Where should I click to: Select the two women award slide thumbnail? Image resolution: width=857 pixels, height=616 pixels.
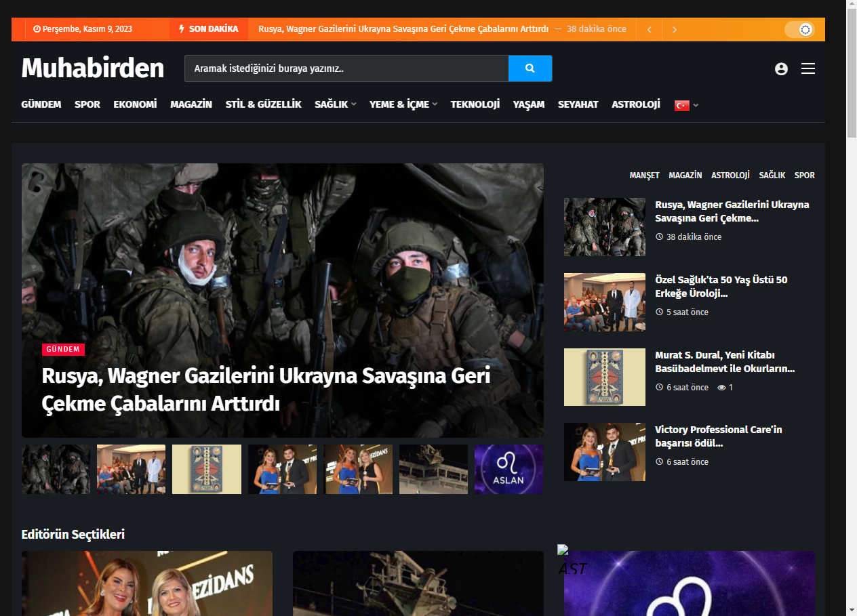tap(358, 469)
